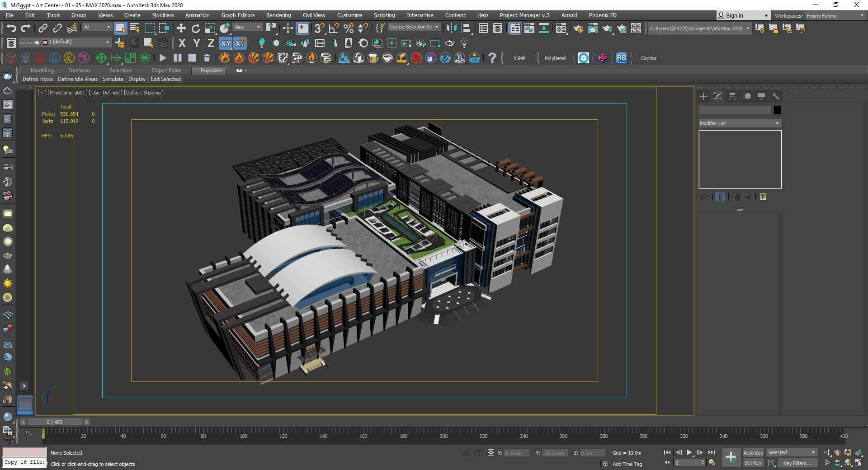The height and width of the screenshot is (470, 868).
Task: Click the Undo arrow icon
Action: pos(11,28)
